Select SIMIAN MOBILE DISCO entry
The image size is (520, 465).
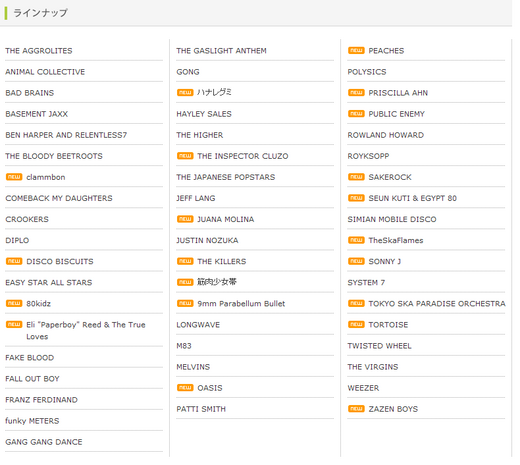392,219
